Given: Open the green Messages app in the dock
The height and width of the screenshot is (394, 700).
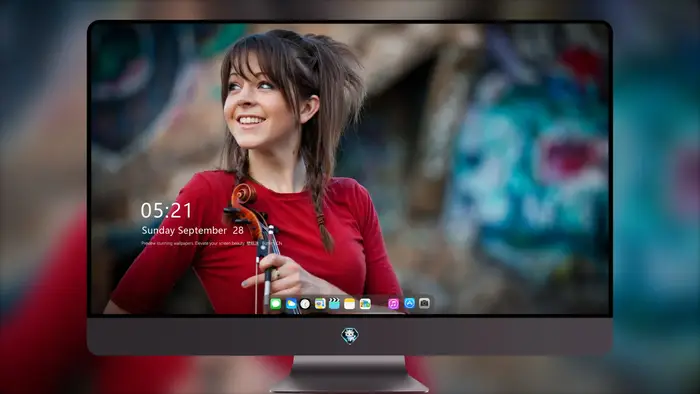Looking at the screenshot, I should coord(275,304).
